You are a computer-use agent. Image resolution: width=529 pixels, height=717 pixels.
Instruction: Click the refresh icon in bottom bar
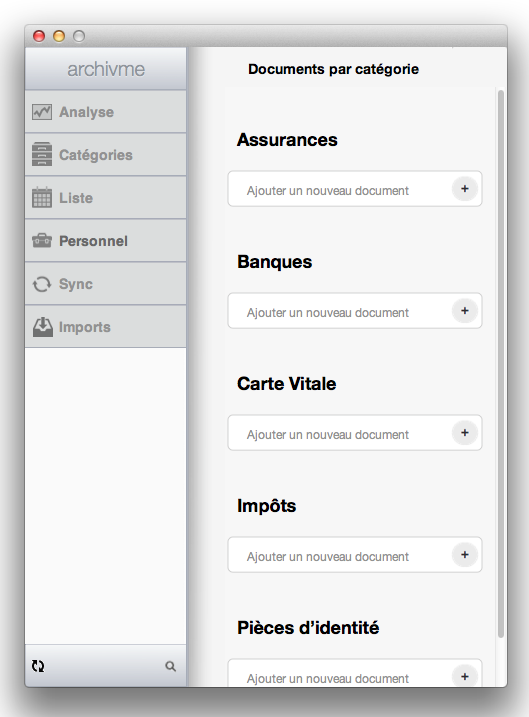[38, 666]
